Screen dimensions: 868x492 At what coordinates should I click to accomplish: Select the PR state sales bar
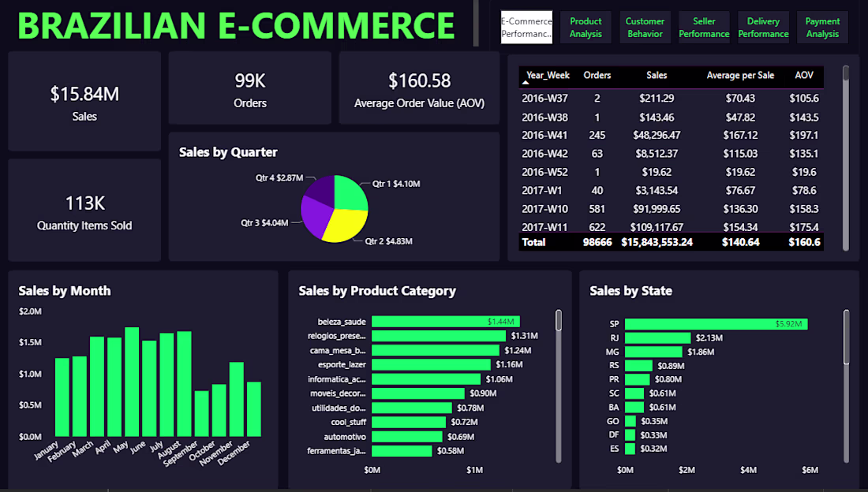pos(637,379)
